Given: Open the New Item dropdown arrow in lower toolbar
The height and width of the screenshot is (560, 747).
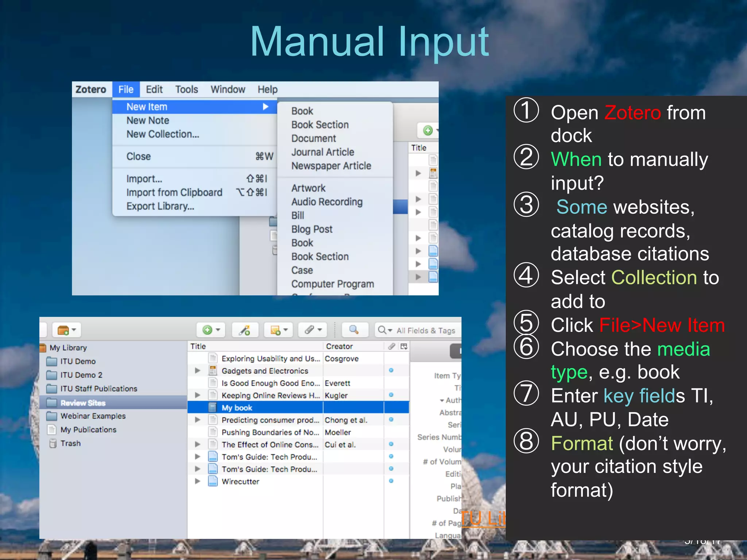Looking at the screenshot, I should point(218,330).
